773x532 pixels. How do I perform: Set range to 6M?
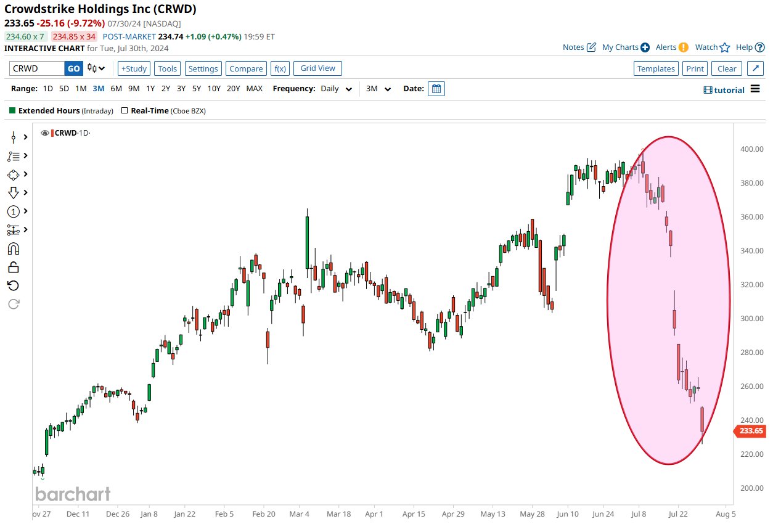click(x=116, y=89)
